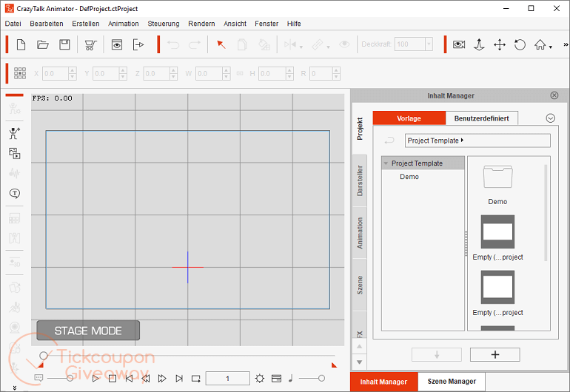Show the timeline panel icon
The height and width of the screenshot is (392, 570).
point(276,379)
